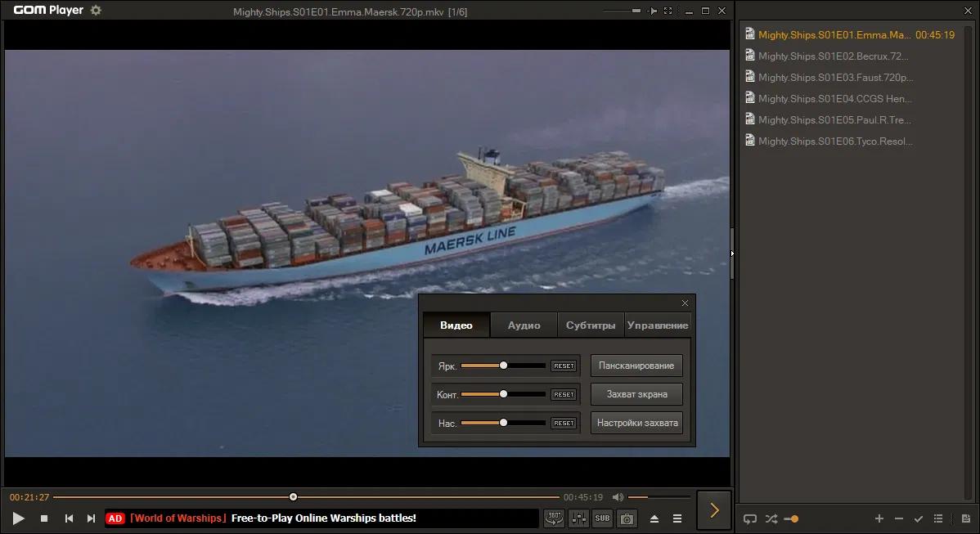
Task: Enter fullscreen mode from the title bar
Action: click(x=668, y=11)
